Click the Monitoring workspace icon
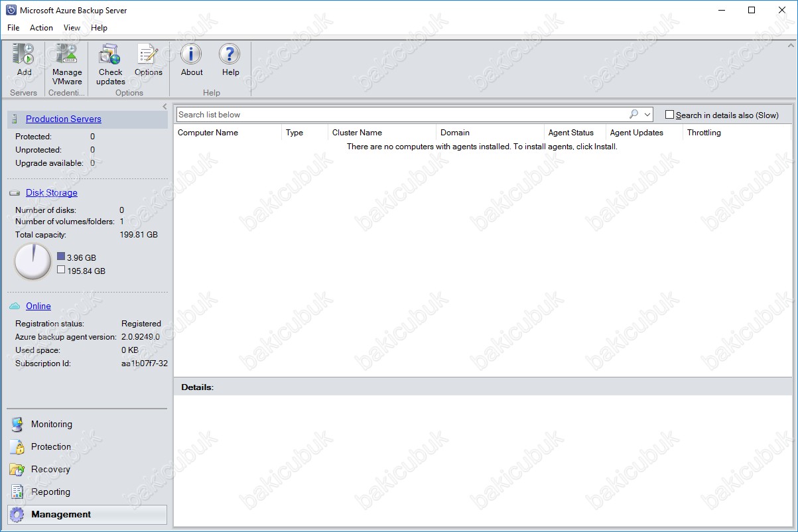 (x=17, y=425)
